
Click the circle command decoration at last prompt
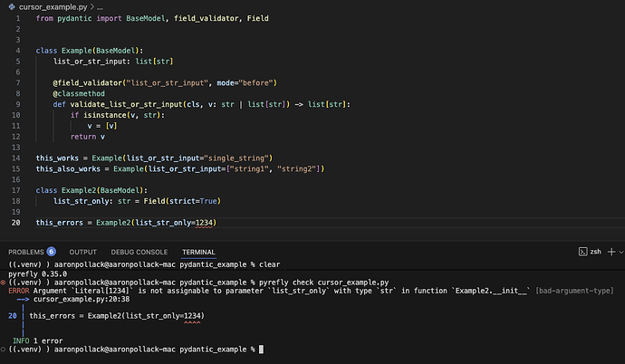click(x=4, y=350)
